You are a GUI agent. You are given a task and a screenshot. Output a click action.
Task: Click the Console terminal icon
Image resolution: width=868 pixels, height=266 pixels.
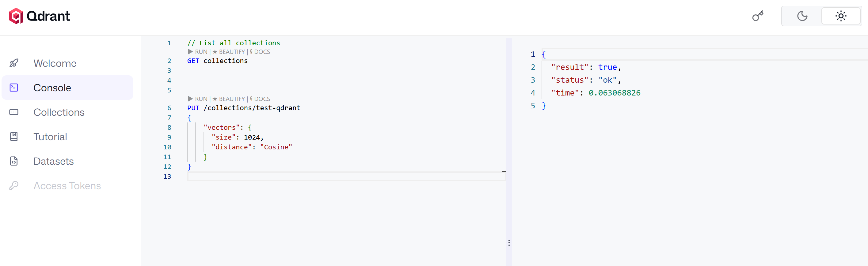(x=14, y=88)
